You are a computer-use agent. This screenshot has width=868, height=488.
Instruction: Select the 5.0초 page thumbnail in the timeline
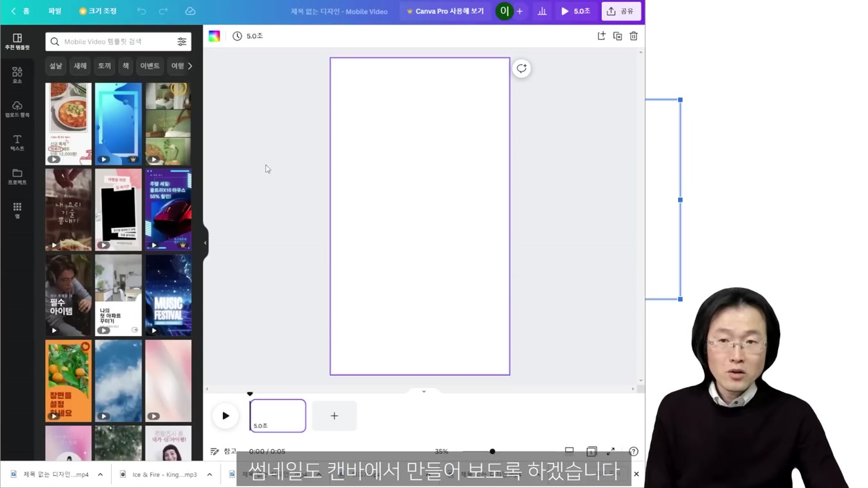(x=278, y=416)
